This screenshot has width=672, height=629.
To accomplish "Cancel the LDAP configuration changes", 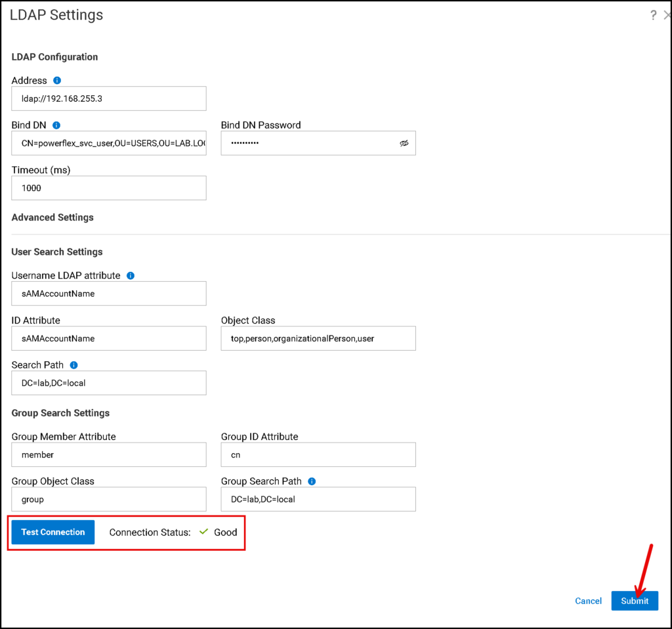I will coord(588,601).
